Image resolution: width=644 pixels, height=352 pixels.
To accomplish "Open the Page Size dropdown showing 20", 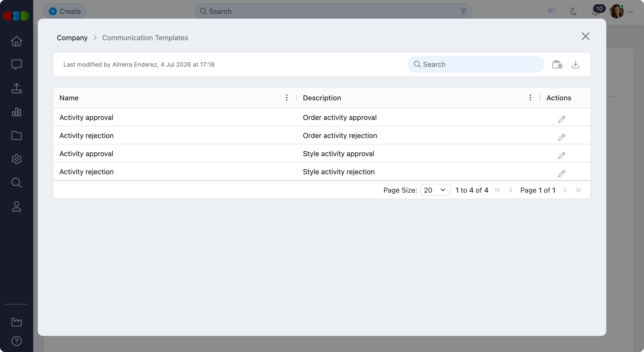I will point(435,190).
